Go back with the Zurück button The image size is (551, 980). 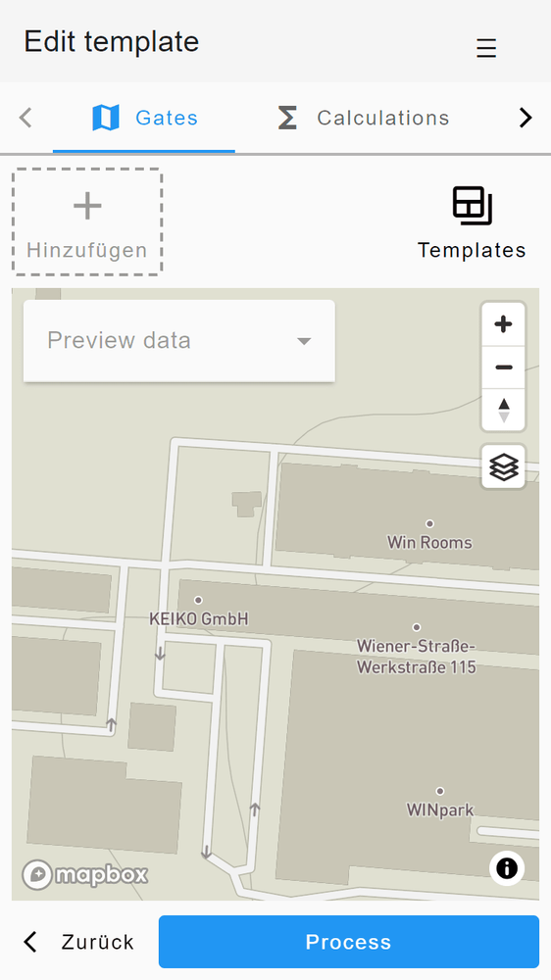[x=78, y=941]
